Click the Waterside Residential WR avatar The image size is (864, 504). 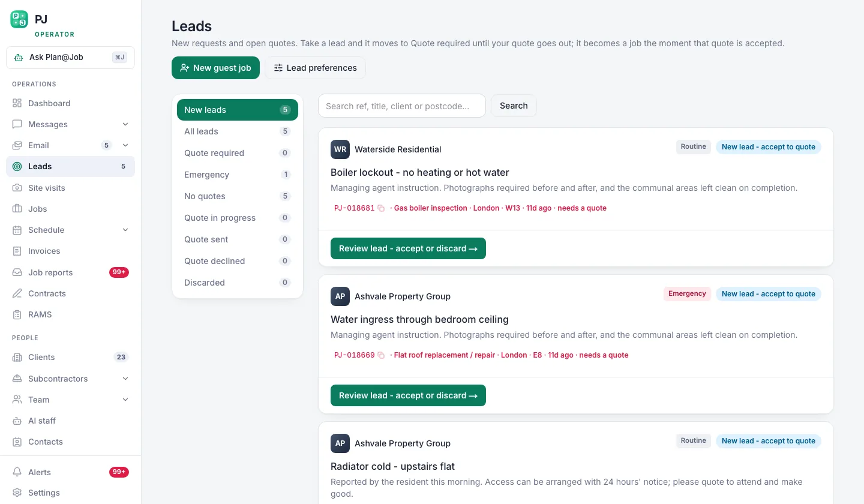(340, 149)
